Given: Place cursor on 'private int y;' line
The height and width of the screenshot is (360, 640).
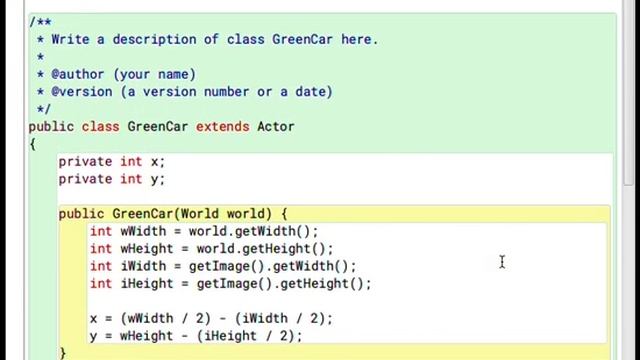Looking at the screenshot, I should (x=111, y=179).
